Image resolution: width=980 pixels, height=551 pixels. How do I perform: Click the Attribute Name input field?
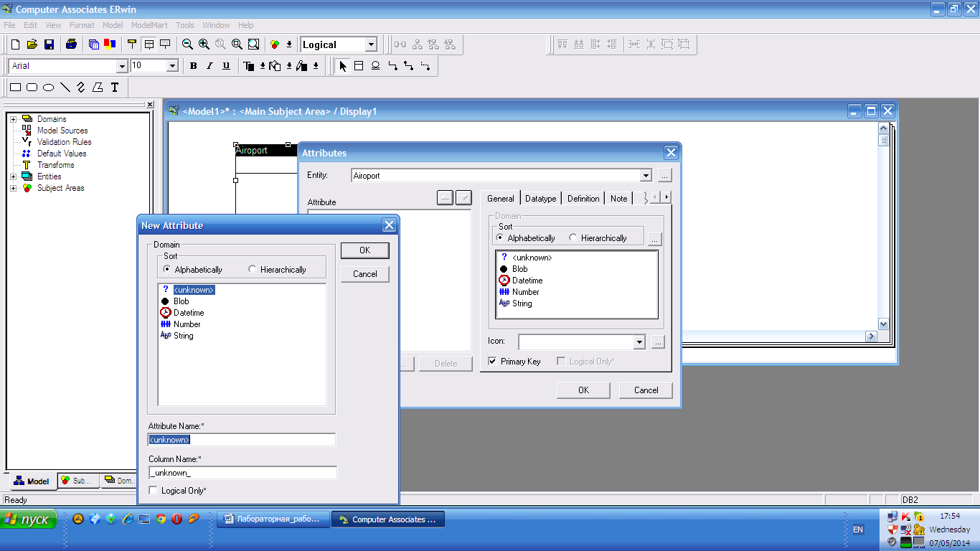[242, 440]
